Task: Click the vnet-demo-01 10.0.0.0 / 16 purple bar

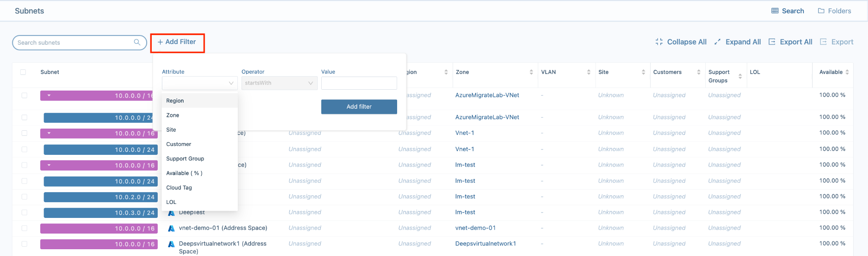Action: (99, 228)
